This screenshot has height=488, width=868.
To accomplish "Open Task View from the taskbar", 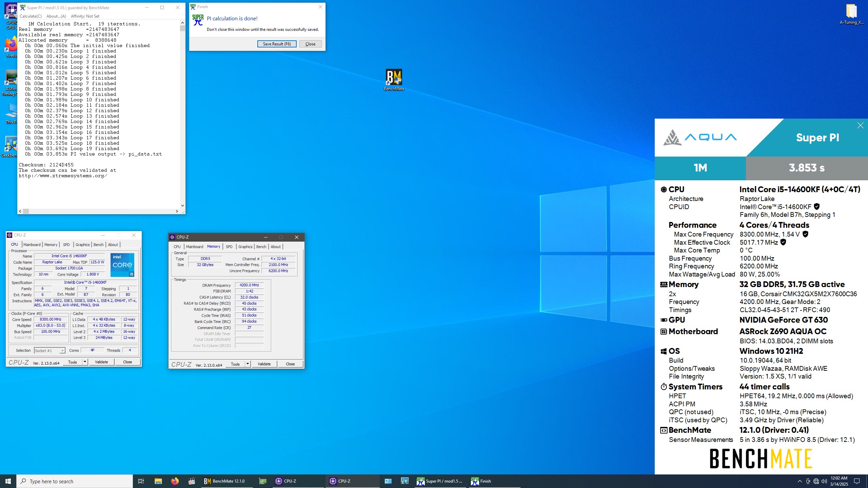I will [x=141, y=481].
